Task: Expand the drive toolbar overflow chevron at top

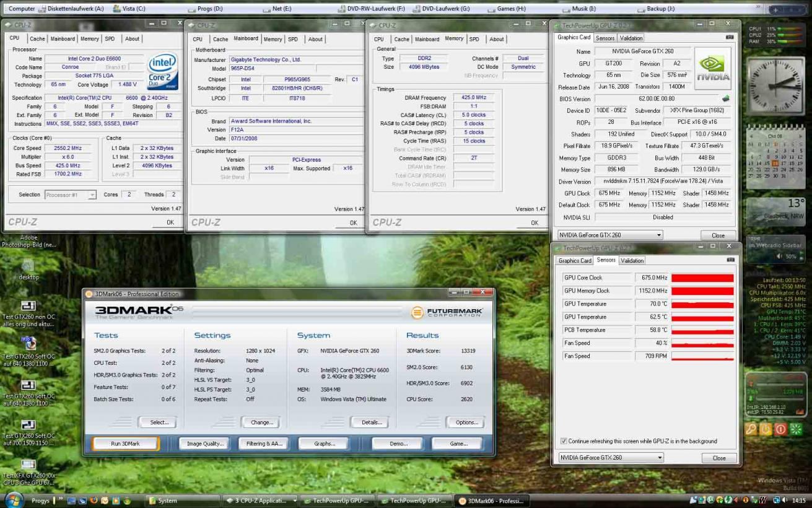Action: pyautogui.click(x=759, y=7)
